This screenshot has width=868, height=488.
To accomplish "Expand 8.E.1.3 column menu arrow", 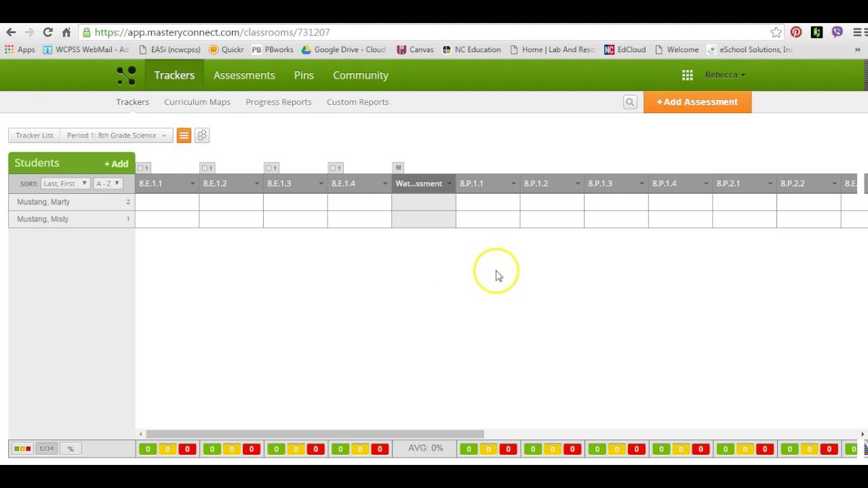I will tap(321, 184).
